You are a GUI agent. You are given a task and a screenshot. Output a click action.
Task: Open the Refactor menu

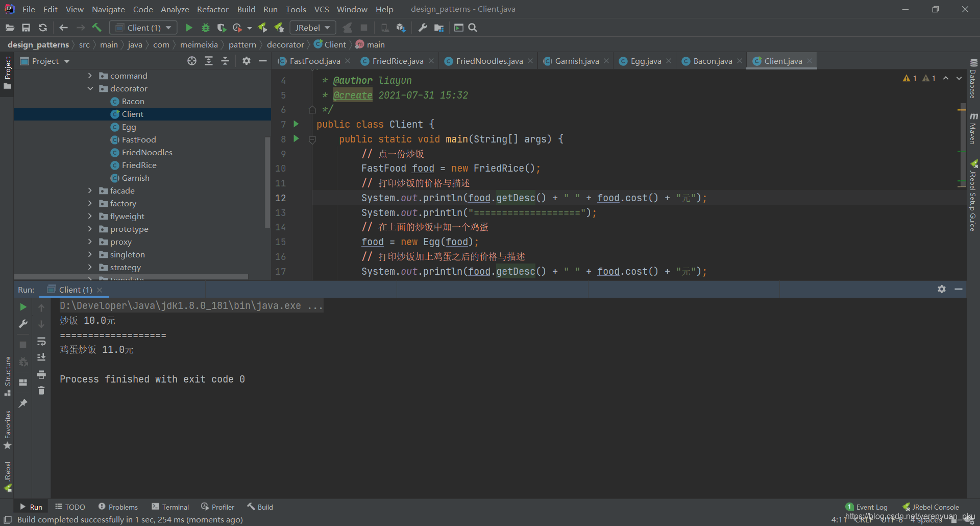(x=212, y=9)
